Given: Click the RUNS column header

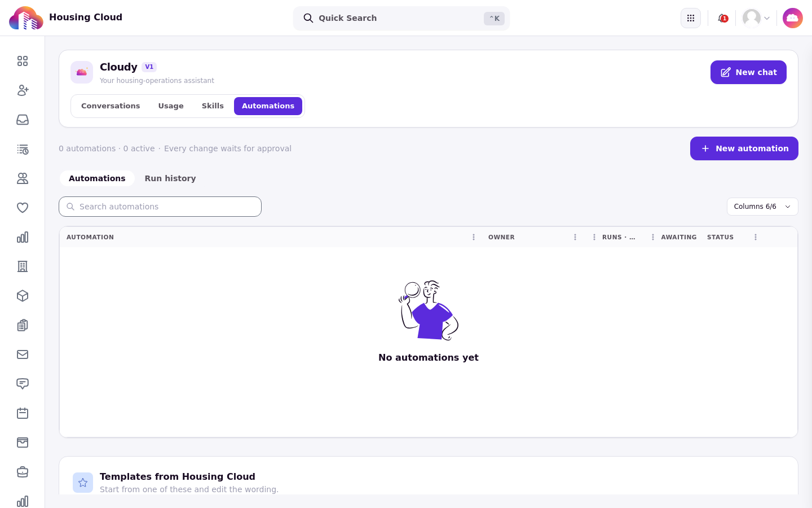Looking at the screenshot, I should [619, 237].
